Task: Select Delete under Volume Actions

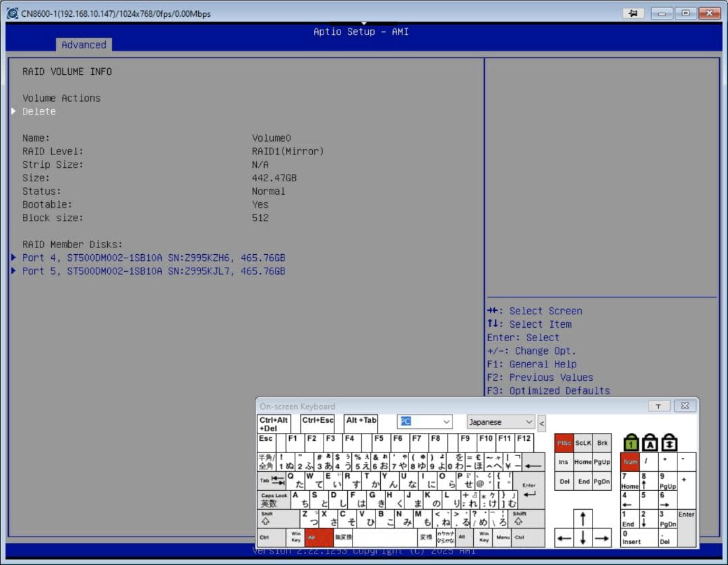Action: pos(38,111)
